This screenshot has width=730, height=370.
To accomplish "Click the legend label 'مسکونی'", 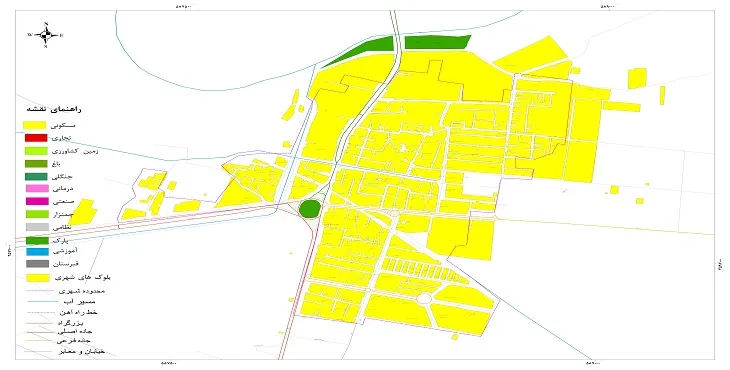I will [64, 125].
